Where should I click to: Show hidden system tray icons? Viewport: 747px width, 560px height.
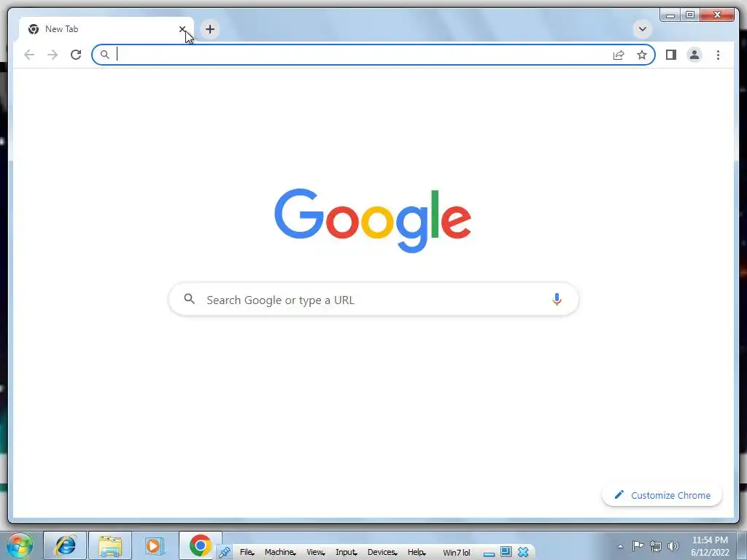620,547
